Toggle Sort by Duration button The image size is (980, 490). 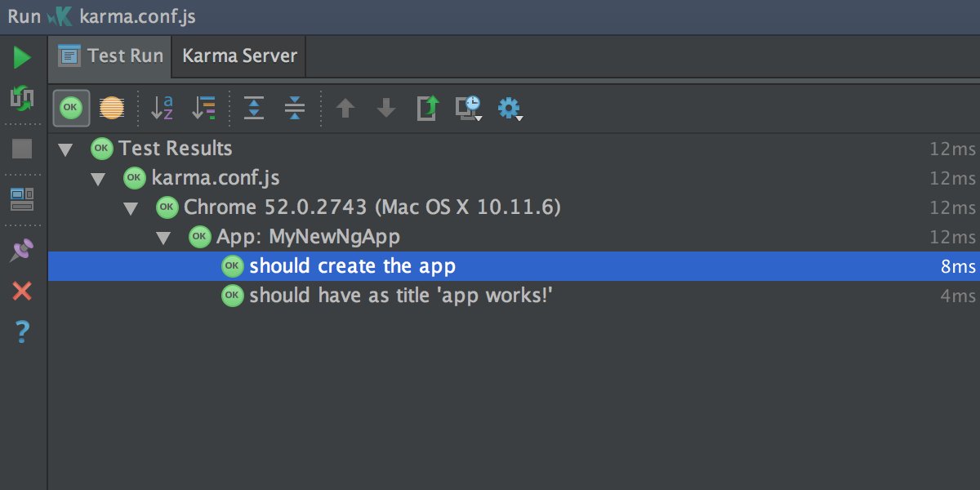pyautogui.click(x=203, y=107)
